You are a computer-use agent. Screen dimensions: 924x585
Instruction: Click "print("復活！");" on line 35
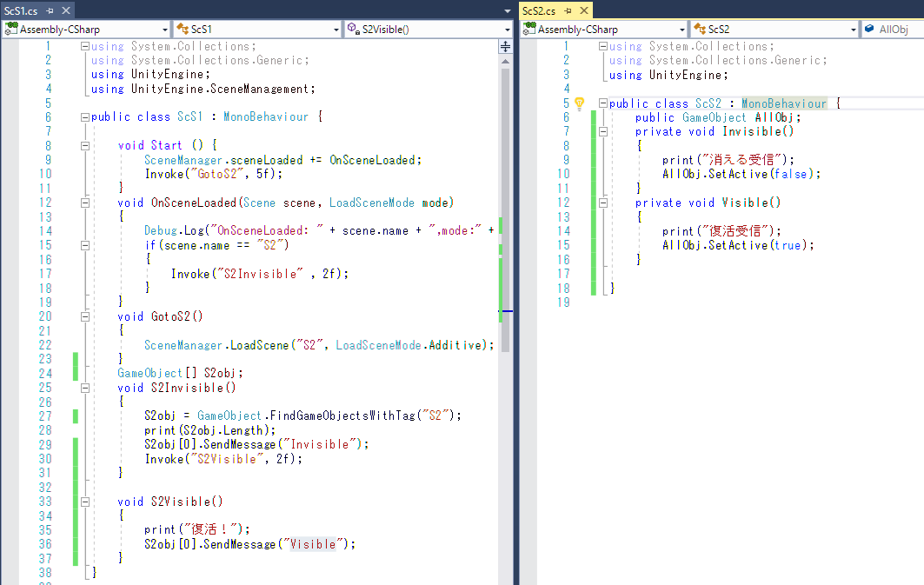[197, 529]
